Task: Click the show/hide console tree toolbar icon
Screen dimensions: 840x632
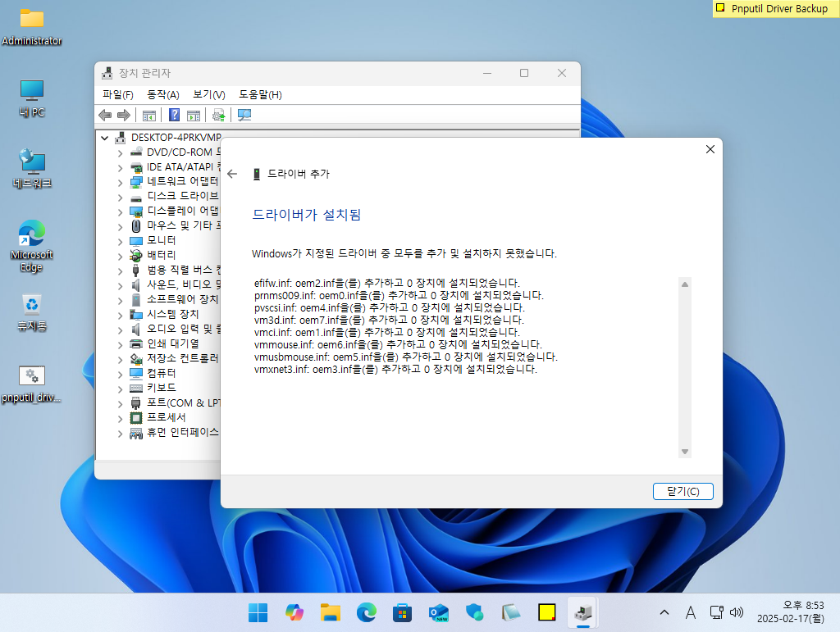Action: 149,115
